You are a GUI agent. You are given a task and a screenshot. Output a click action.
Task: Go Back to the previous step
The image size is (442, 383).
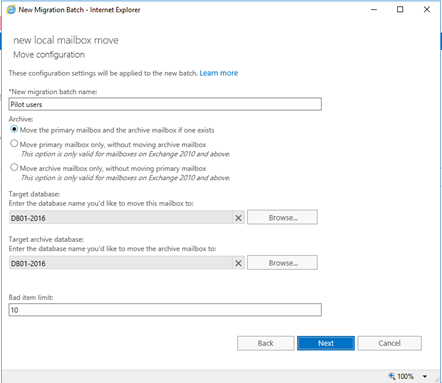click(x=265, y=343)
